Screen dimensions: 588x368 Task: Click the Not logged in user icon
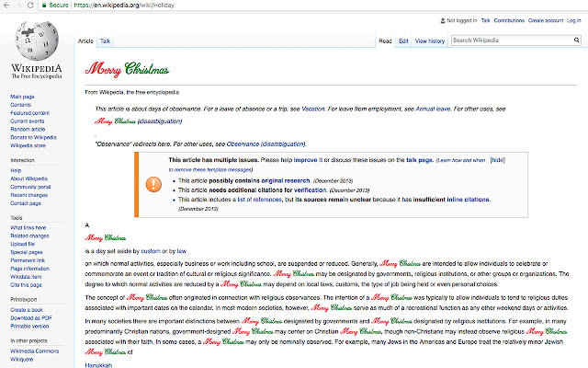(x=444, y=19)
